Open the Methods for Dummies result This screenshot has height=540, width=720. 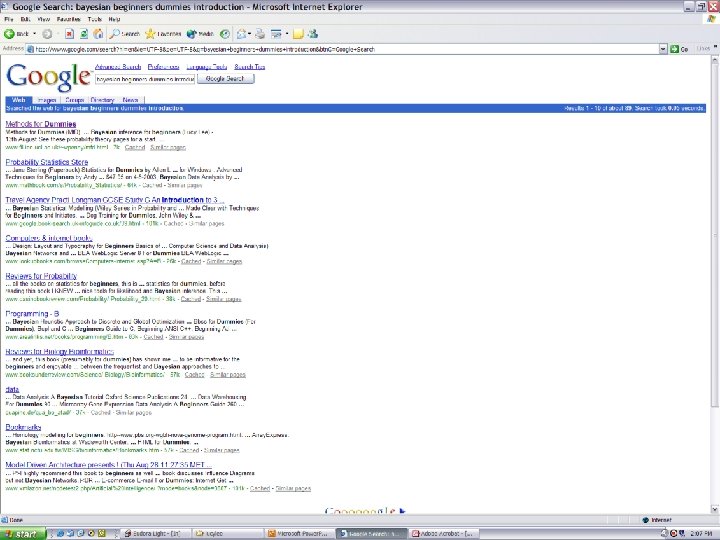41,124
